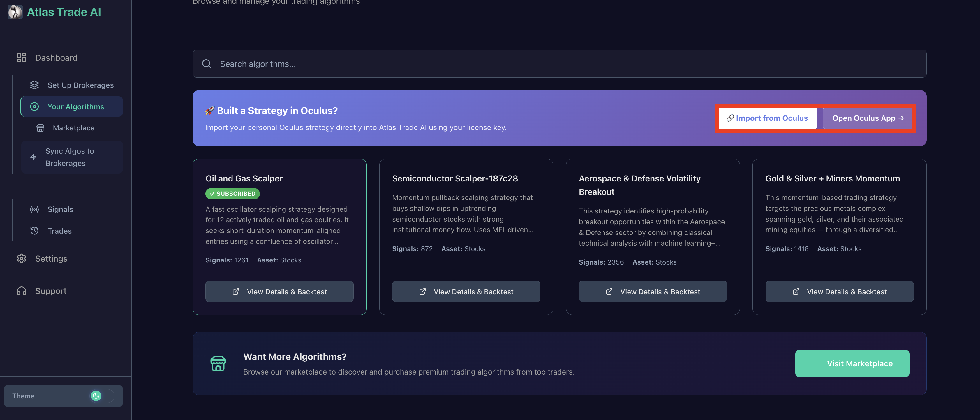Image resolution: width=980 pixels, height=420 pixels.
Task: Click the checkmark in the SUBSCRIBED badge
Action: point(212,193)
